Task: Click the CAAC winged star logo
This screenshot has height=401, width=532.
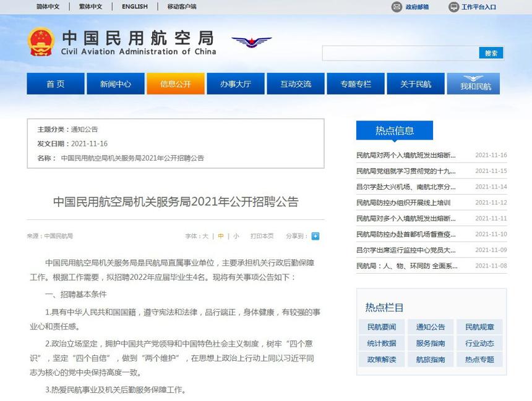Action: click(251, 42)
